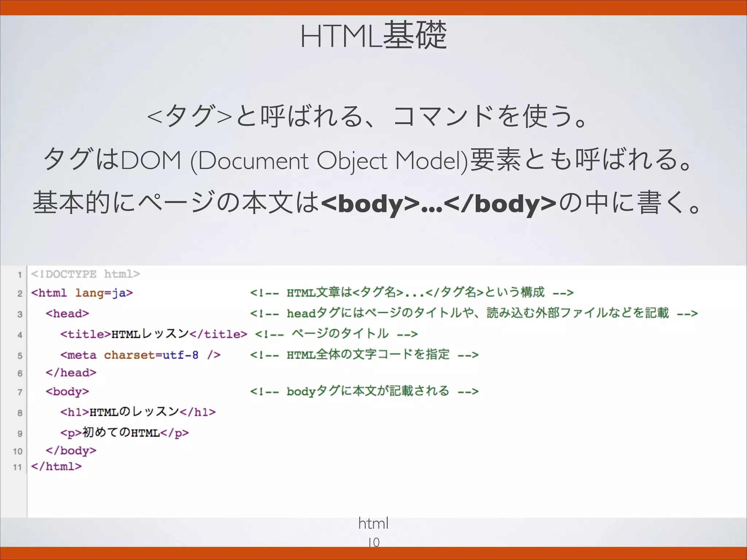Click the comment 'bodyタグに本文が記載される'
This screenshot has width=747, height=560.
364,391
